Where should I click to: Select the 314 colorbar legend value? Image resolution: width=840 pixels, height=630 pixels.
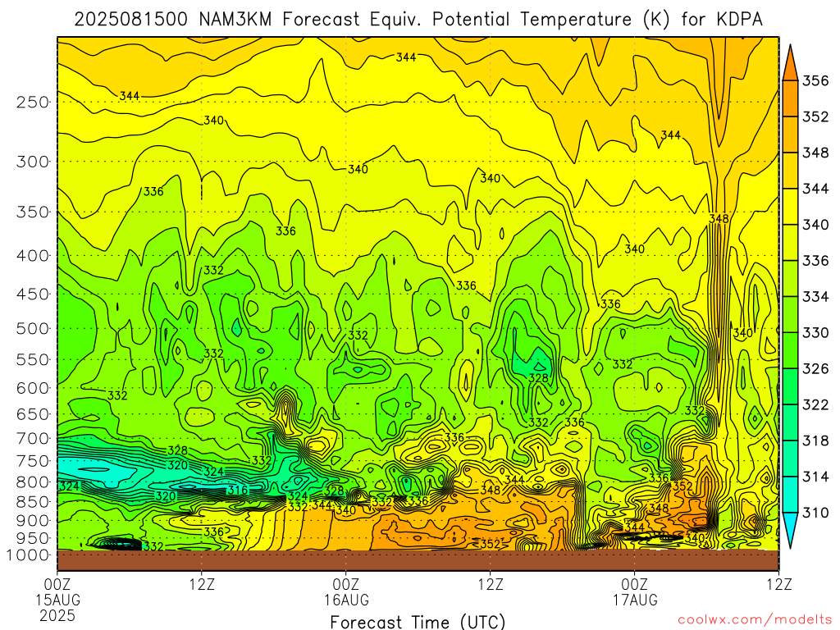[x=815, y=477]
